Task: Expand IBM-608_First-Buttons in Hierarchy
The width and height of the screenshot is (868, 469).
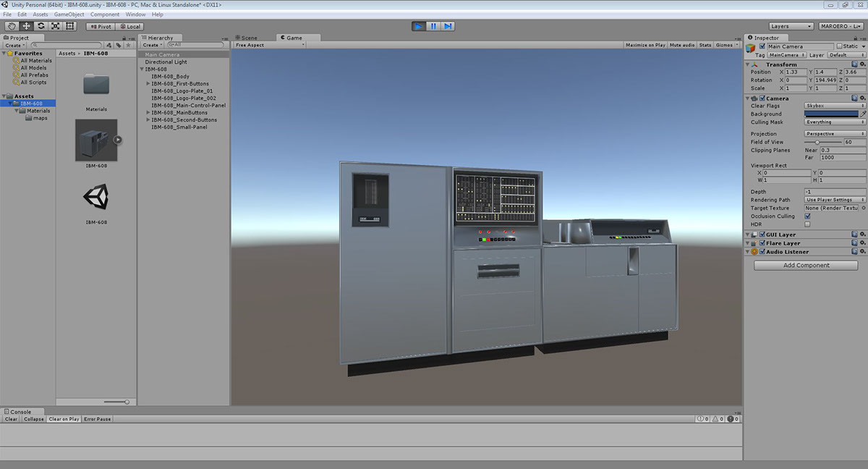Action: click(x=148, y=84)
